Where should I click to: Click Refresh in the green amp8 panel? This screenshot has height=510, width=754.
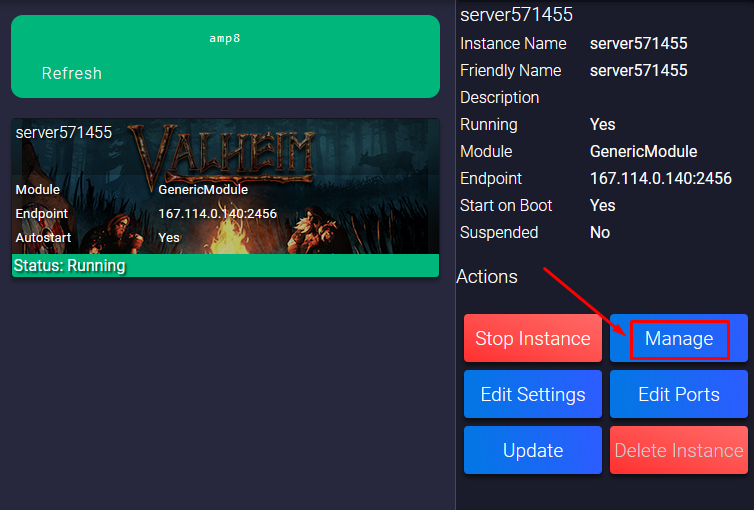point(71,73)
